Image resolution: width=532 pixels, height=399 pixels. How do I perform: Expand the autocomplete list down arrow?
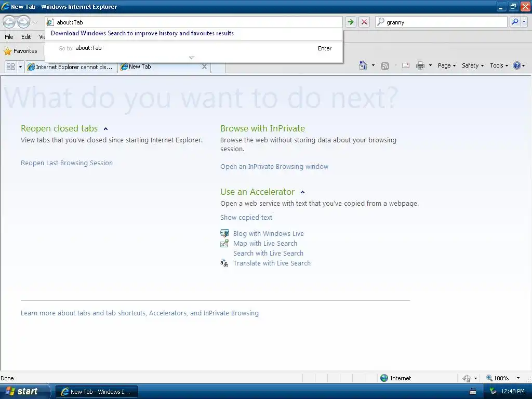(x=191, y=58)
